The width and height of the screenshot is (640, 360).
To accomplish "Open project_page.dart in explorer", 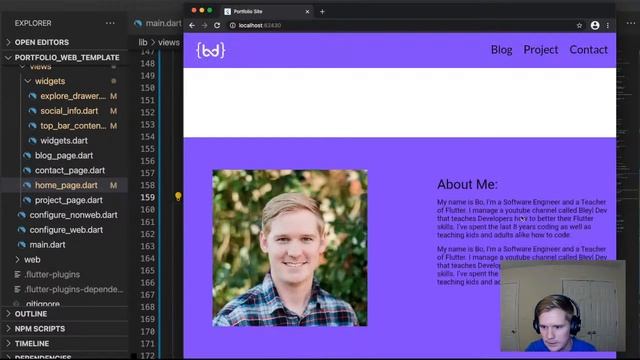I will coord(69,200).
